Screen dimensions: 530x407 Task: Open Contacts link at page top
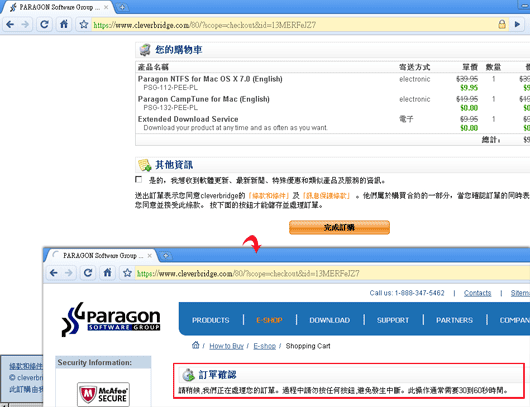point(477,293)
